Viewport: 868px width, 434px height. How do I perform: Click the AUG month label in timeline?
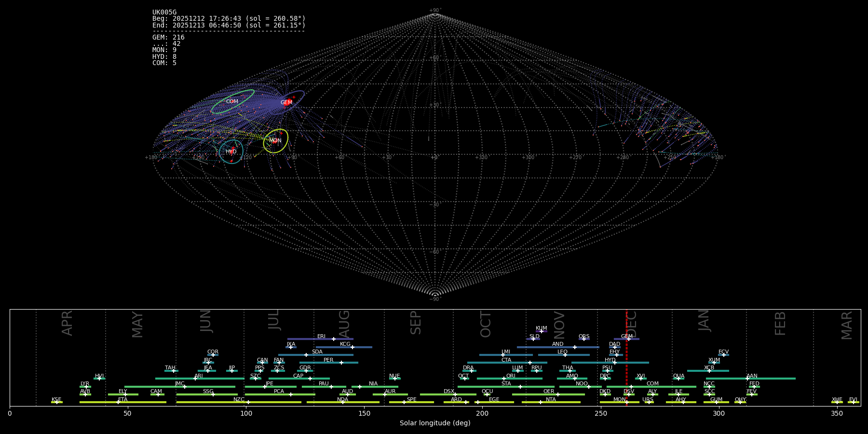click(x=344, y=323)
